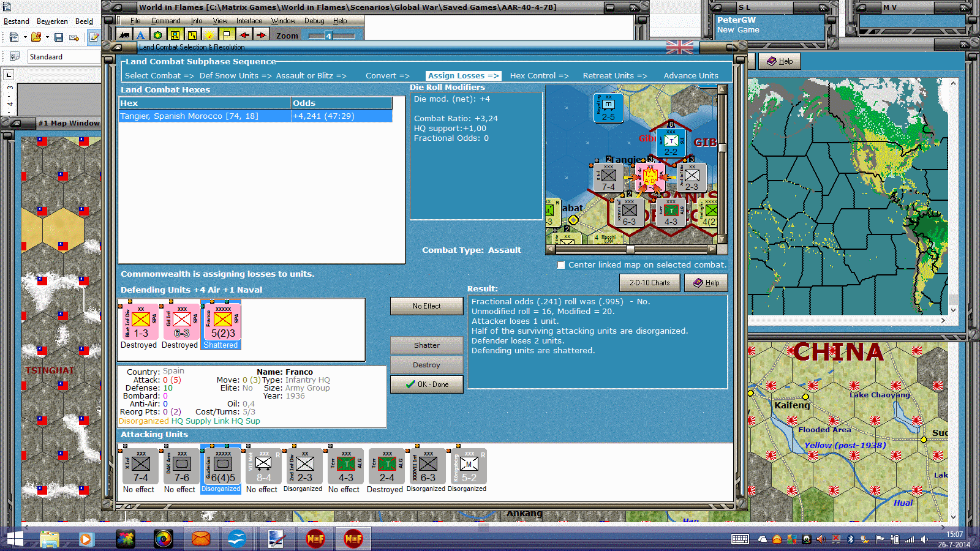980x551 pixels.
Task: Select the DAK Arm 7-6 attacking unit
Action: click(180, 469)
